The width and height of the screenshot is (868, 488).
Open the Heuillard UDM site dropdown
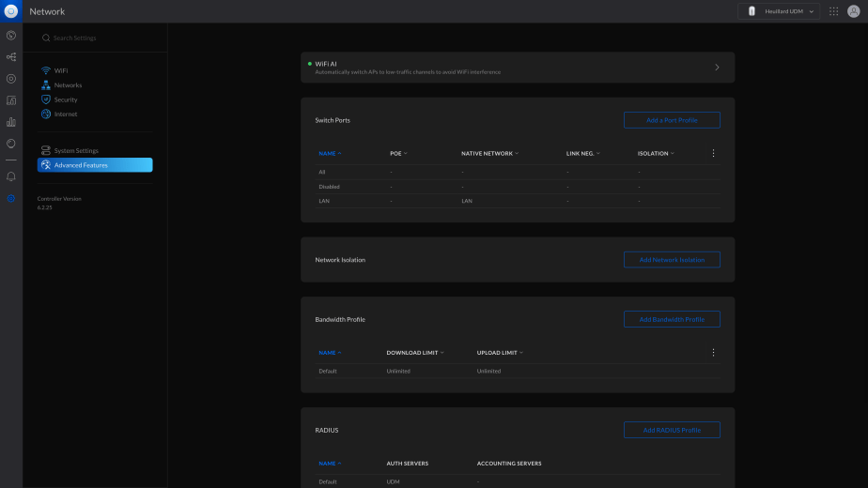coord(779,11)
